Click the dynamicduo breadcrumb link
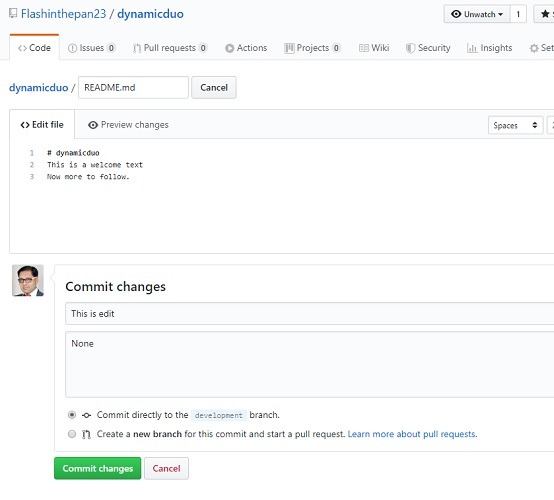The width and height of the screenshot is (554, 500). click(39, 87)
